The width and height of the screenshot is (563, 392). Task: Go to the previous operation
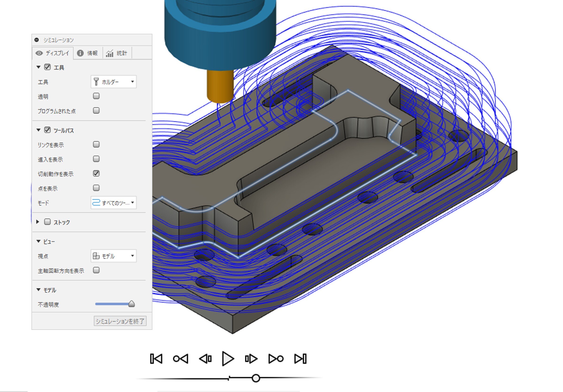[x=181, y=359]
